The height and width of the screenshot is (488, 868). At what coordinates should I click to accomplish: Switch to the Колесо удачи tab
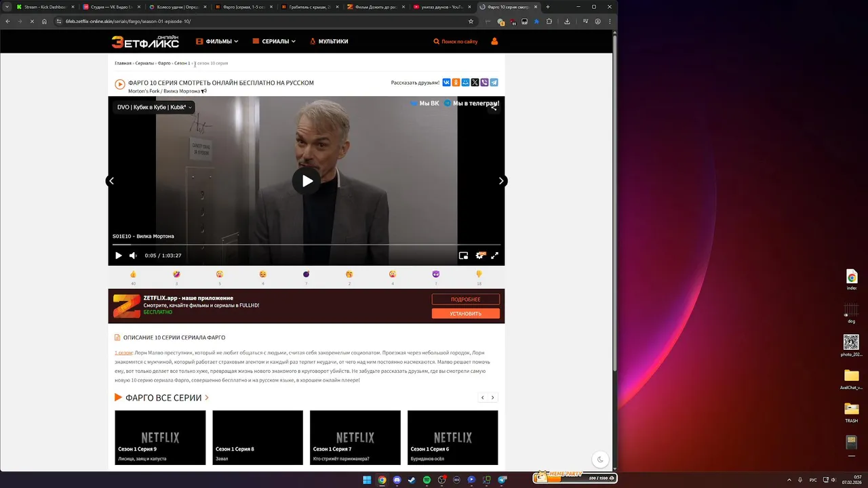tap(176, 7)
